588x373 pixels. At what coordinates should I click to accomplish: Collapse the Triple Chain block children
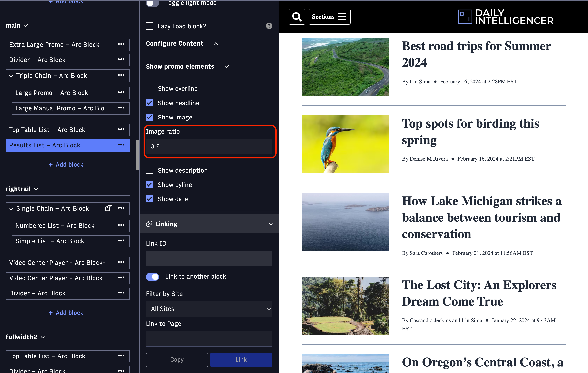11,76
